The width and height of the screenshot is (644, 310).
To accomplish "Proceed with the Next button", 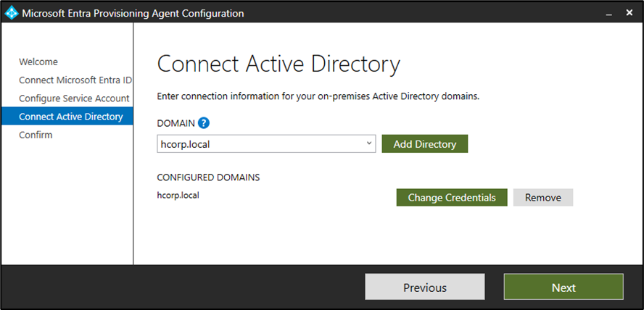I will click(563, 288).
